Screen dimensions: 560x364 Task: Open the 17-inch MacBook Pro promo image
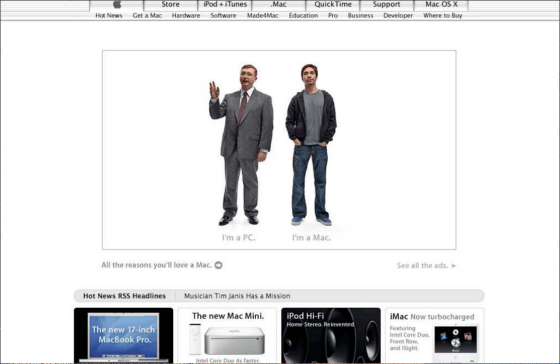point(124,335)
